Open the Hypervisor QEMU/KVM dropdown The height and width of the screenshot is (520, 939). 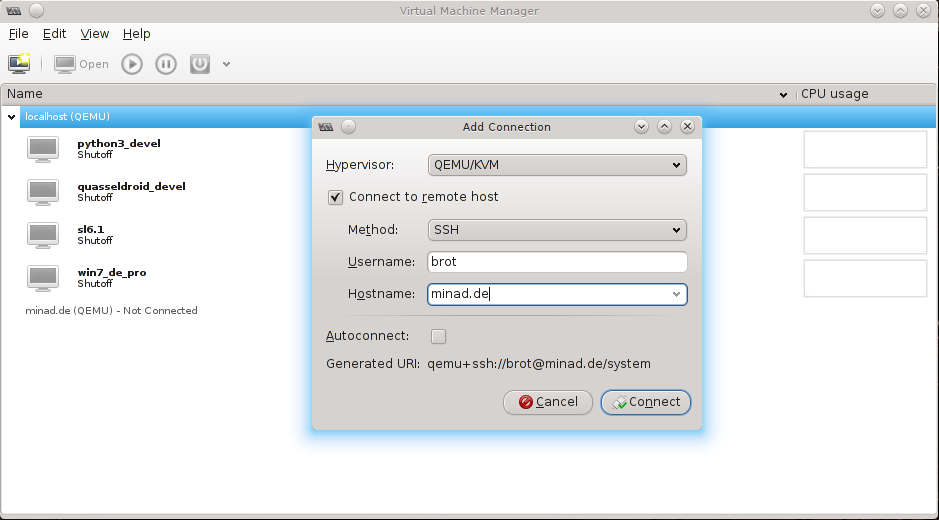pyautogui.click(x=557, y=165)
